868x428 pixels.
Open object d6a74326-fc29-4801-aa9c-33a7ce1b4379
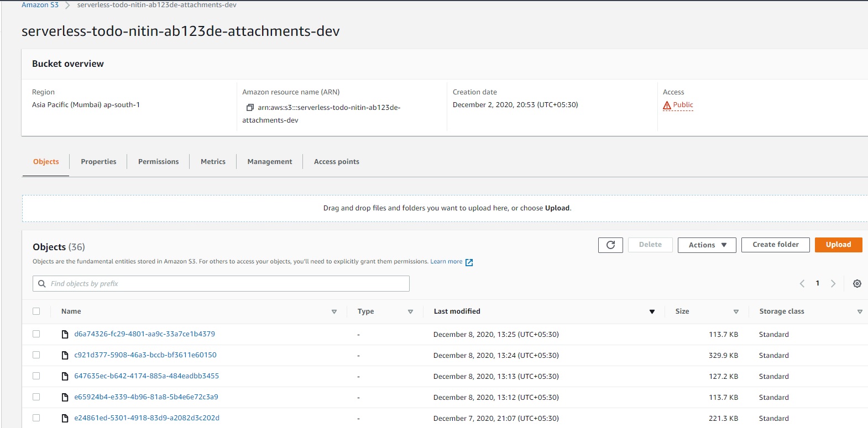click(x=145, y=334)
